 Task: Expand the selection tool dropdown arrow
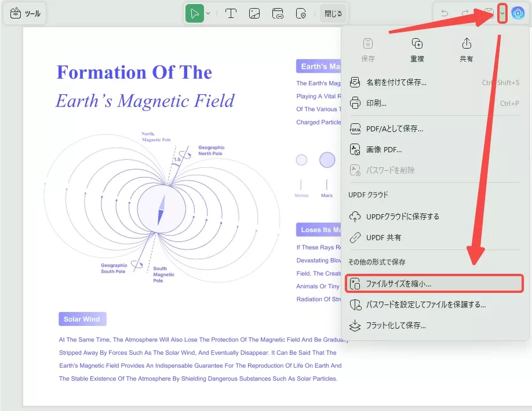pyautogui.click(x=208, y=13)
